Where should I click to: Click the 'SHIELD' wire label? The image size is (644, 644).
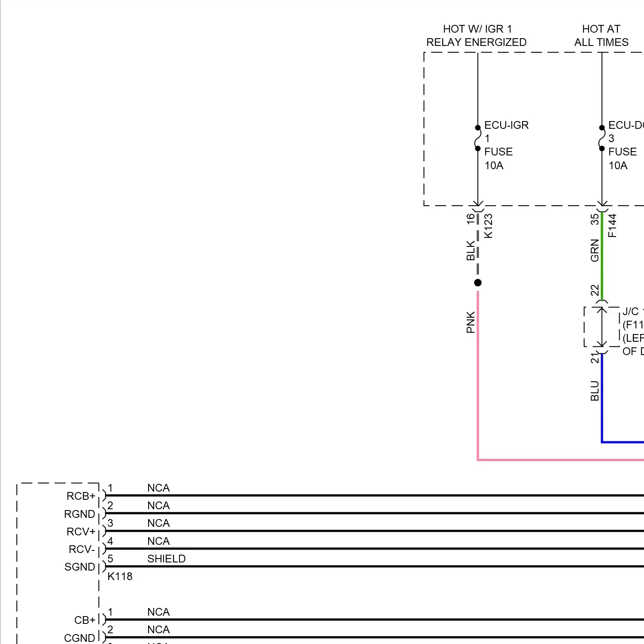(x=166, y=559)
